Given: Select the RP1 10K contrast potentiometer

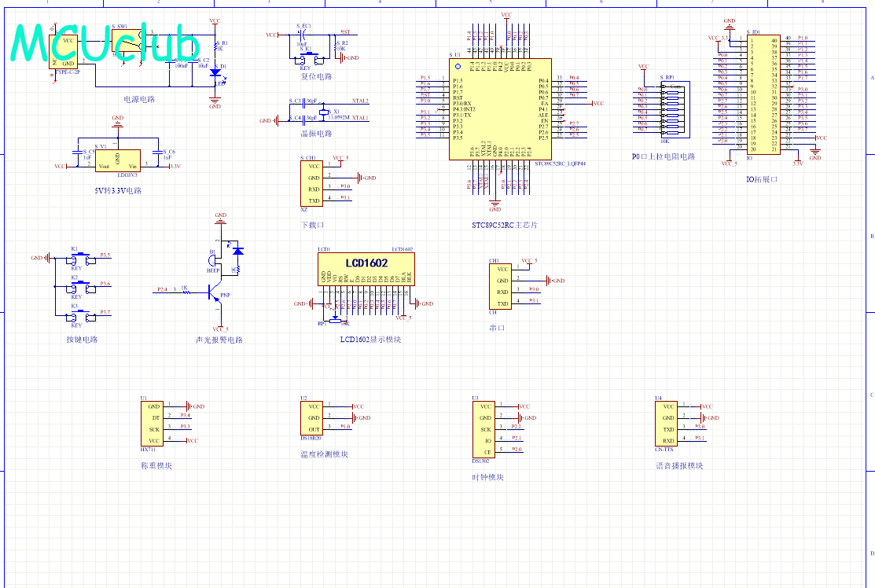Looking at the screenshot, I should pos(334,320).
